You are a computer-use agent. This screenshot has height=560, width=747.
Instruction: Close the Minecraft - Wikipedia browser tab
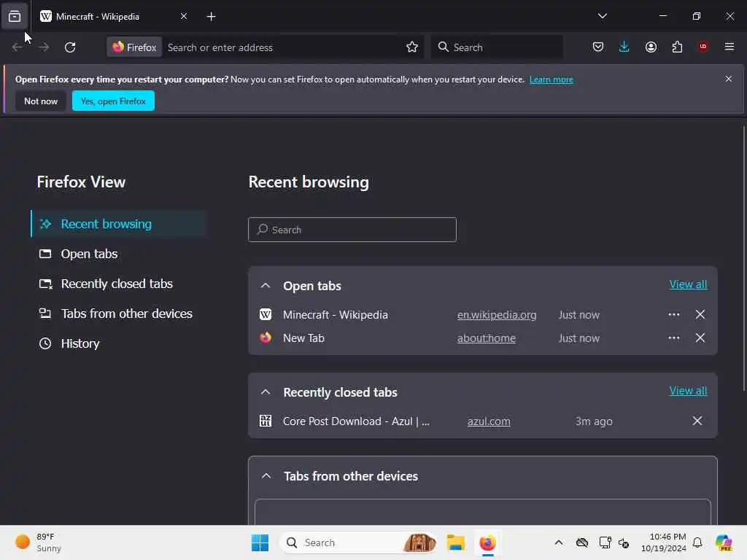click(x=183, y=17)
